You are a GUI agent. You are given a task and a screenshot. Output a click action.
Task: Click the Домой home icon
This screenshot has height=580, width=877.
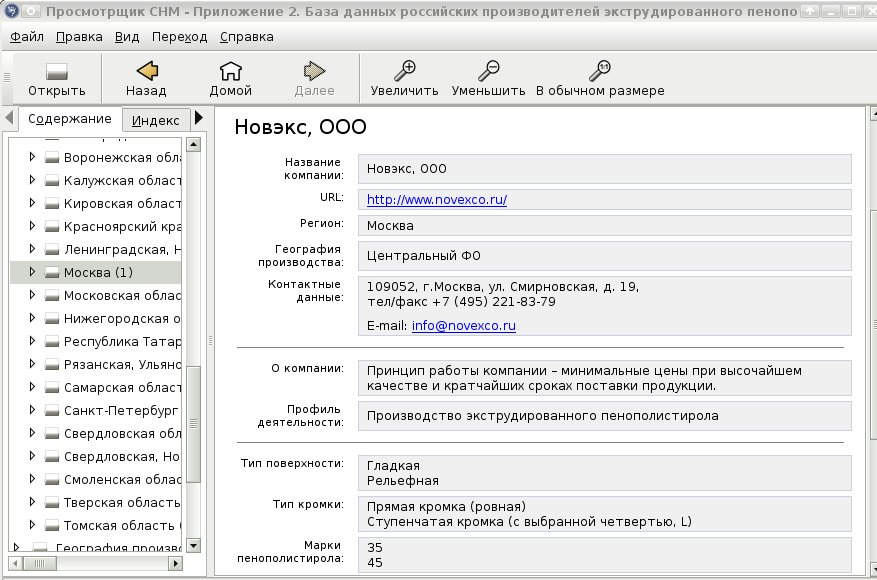click(230, 71)
